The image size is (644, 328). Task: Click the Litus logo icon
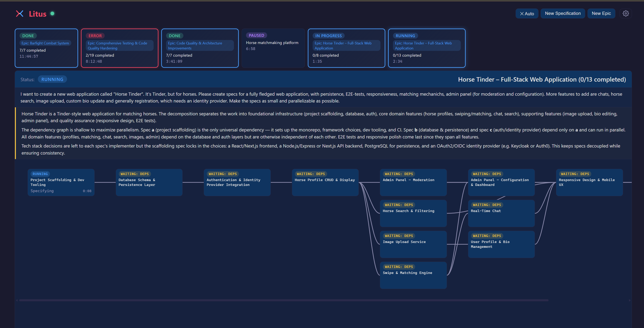(20, 13)
